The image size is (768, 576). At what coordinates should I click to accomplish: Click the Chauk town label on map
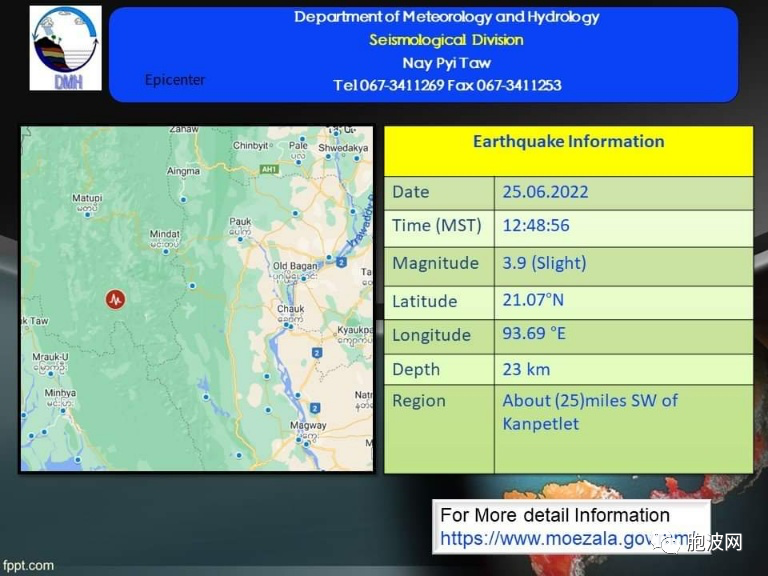(x=290, y=309)
